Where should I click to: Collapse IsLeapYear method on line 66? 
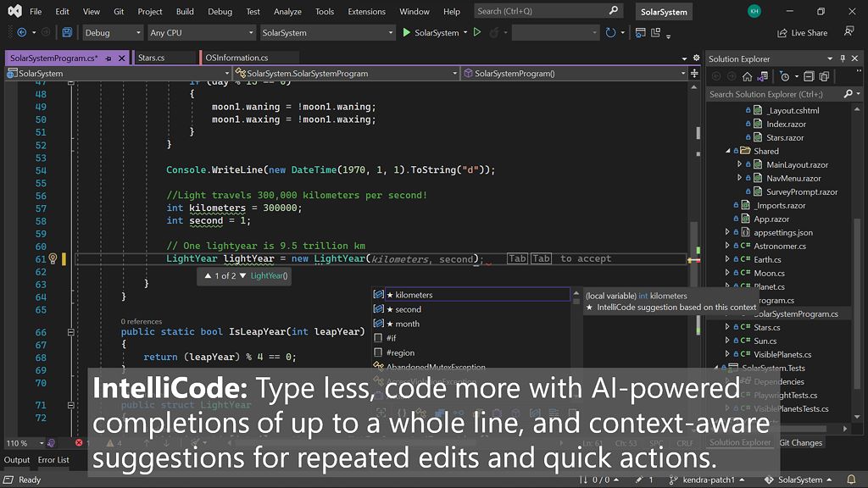[x=71, y=332]
